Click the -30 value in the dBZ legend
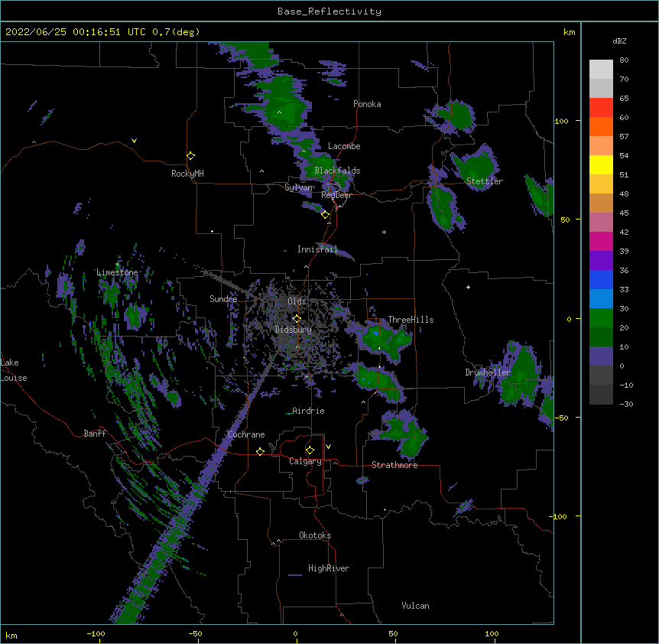This screenshot has width=659, height=644. (626, 405)
